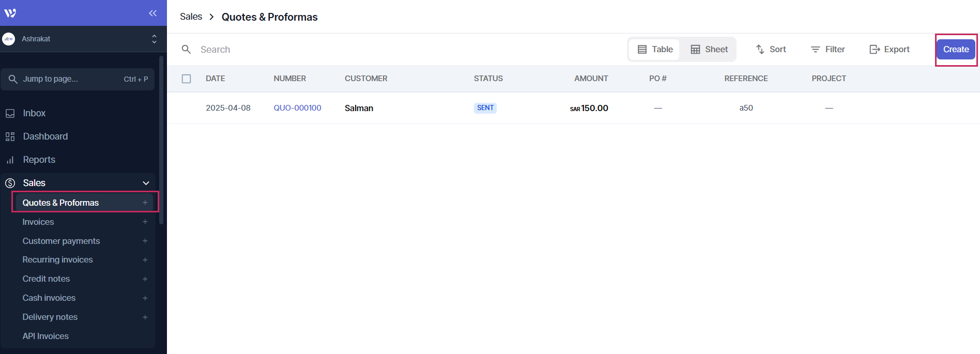The image size is (980, 354).
Task: Switch to Table view
Action: point(655,49)
